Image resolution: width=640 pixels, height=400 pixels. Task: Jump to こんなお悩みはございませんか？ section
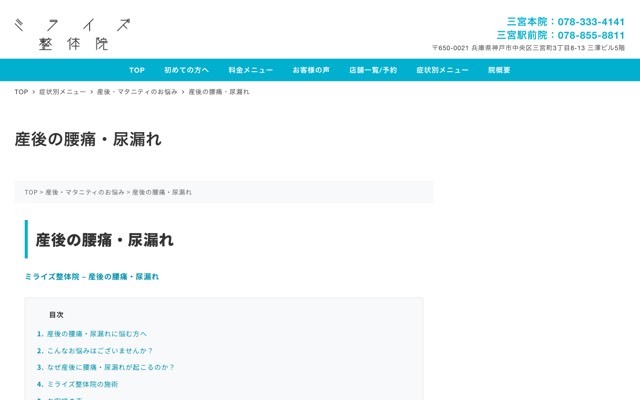pos(100,351)
